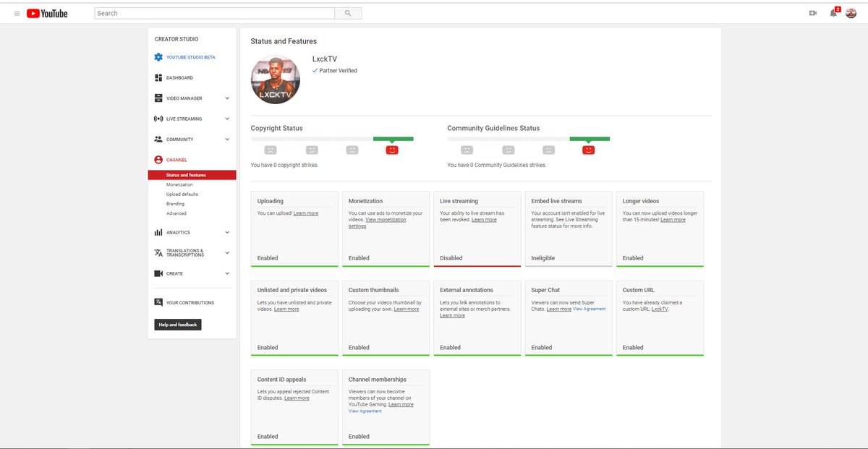Click View Agreement in Super Chat card
Viewport: 868px width, 449px height.
(590, 309)
